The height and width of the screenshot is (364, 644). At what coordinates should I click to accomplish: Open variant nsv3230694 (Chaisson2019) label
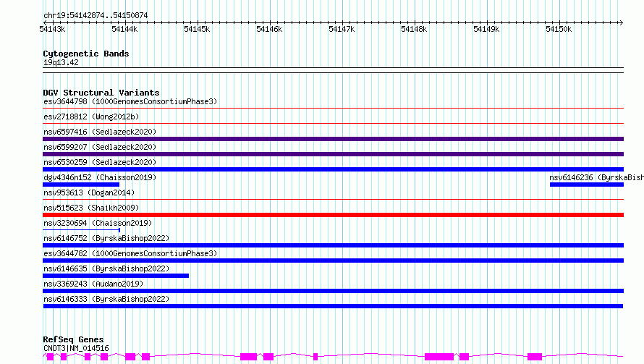coord(98,223)
